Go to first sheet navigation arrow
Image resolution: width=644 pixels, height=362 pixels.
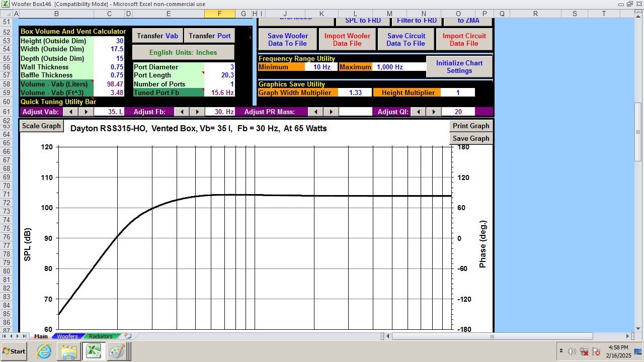pos(5,336)
